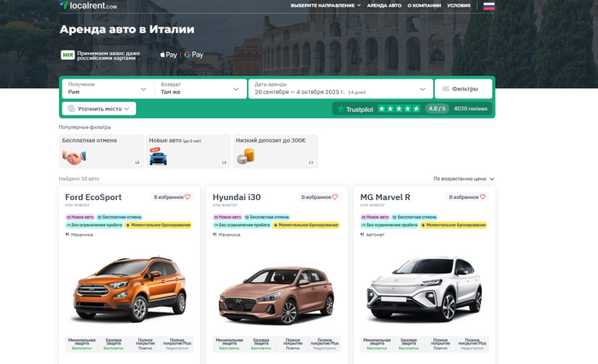Click the Найдено 18 авто text
Image resolution: width=598 pixels, height=364 pixels.
pos(79,179)
